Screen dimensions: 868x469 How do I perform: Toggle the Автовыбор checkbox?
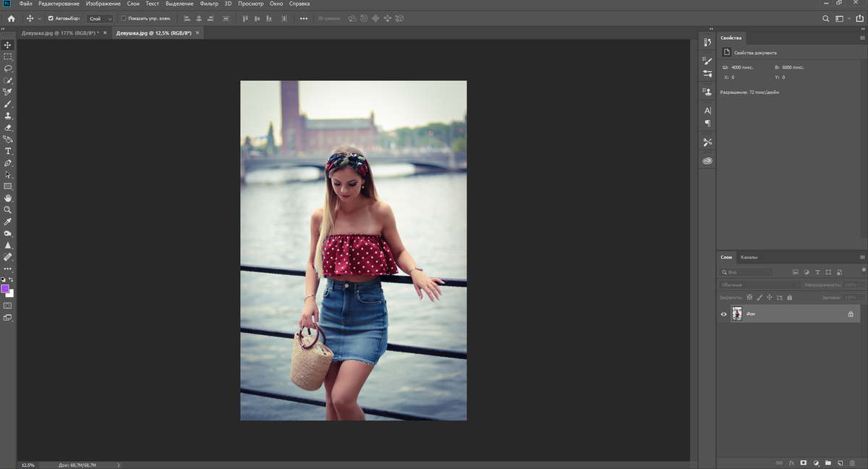(51, 18)
